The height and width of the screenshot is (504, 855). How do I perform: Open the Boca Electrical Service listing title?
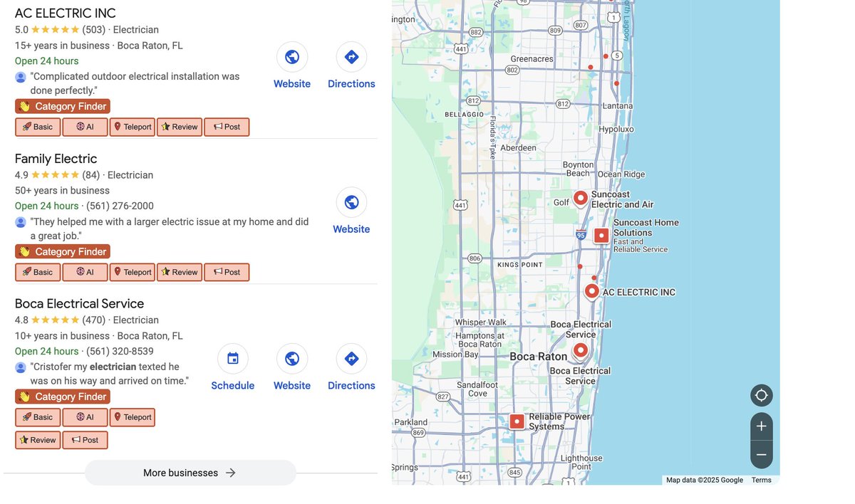(x=79, y=303)
